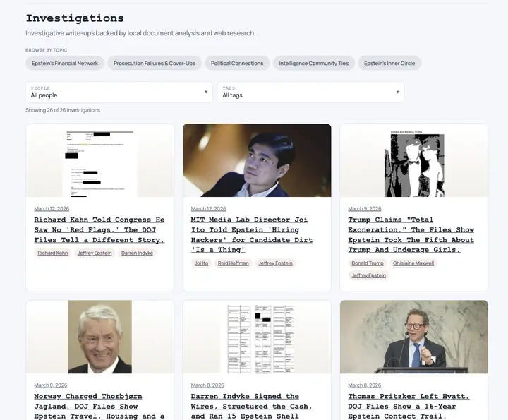Screen dimensions: 508x420
Task: Click the 'BROWSE BY TOPIC' label
Action: tap(47, 50)
